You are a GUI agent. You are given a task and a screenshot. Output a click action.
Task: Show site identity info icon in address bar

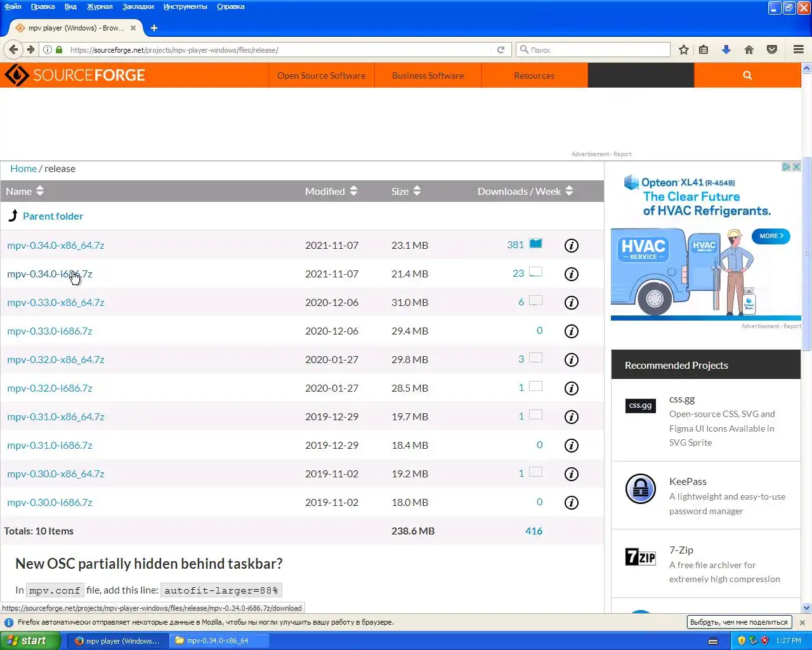click(47, 50)
